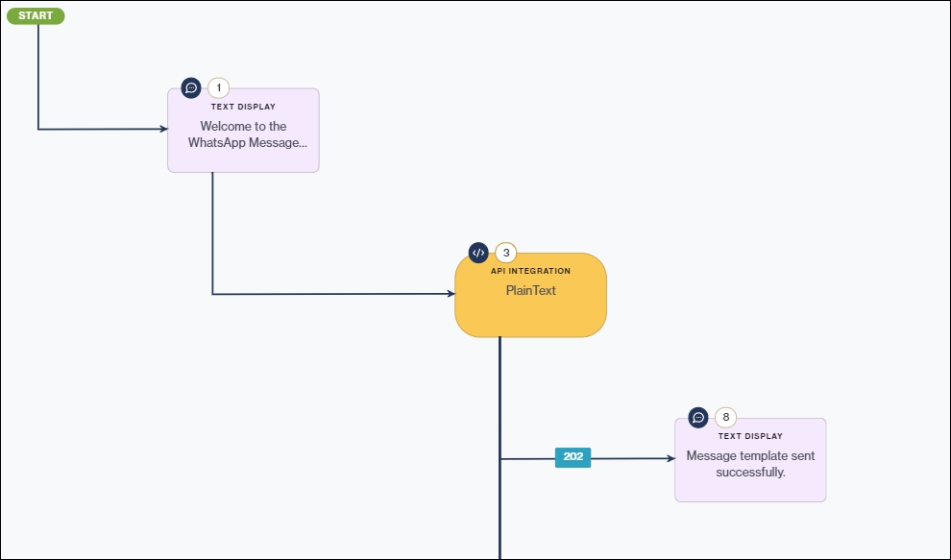Click the arrowhead entering the welcome node
Viewport: 951px width, 560px height.
(x=162, y=129)
